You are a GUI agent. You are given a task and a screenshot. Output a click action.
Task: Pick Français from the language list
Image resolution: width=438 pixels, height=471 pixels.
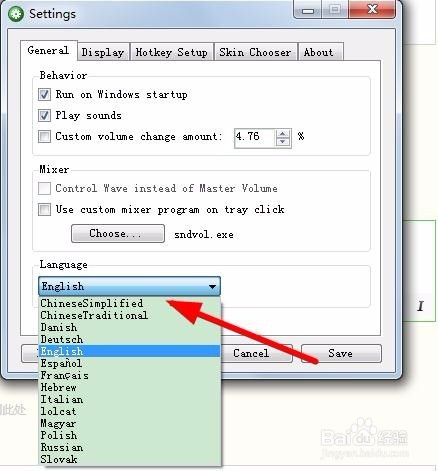130,375
